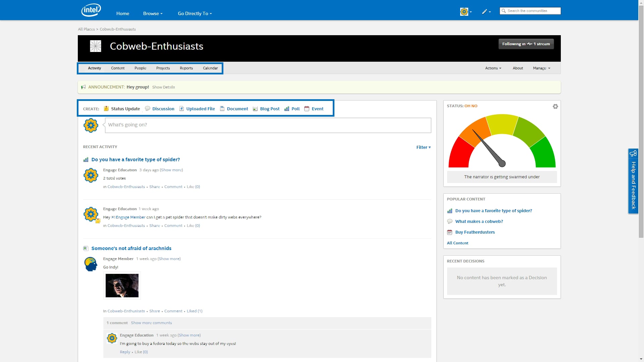
Task: Expand Go Directly To menu
Action: click(195, 13)
